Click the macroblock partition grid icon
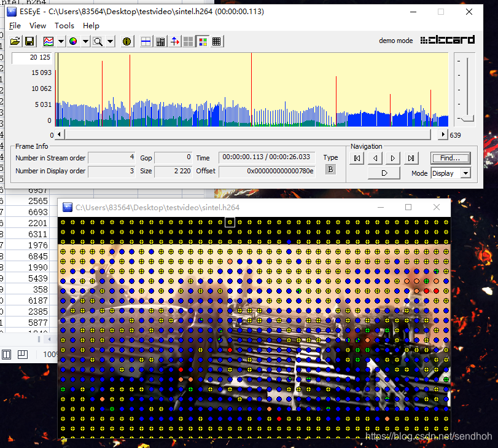Viewport: 498px width, 448px height. point(161,41)
